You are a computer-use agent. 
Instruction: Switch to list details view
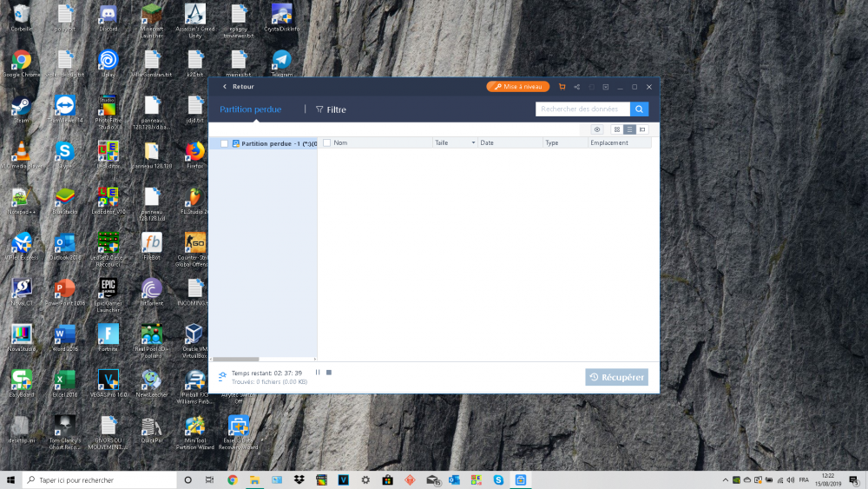(629, 129)
